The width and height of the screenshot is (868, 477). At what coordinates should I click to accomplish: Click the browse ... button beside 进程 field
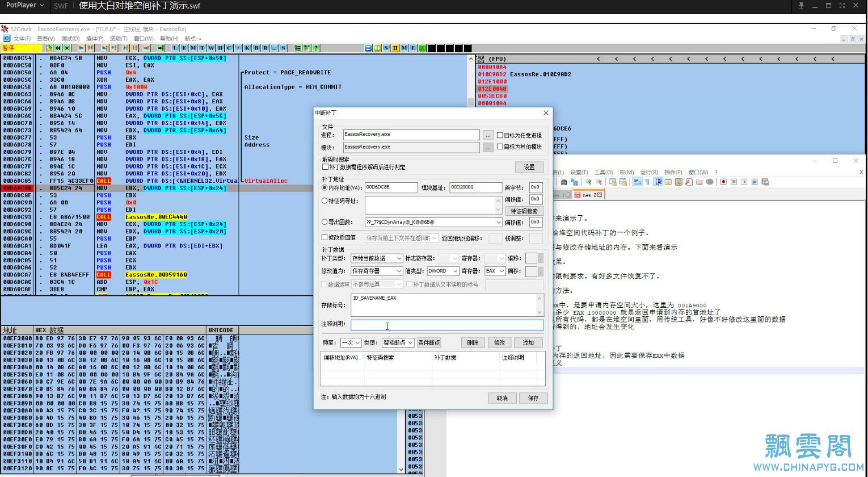pyautogui.click(x=488, y=135)
